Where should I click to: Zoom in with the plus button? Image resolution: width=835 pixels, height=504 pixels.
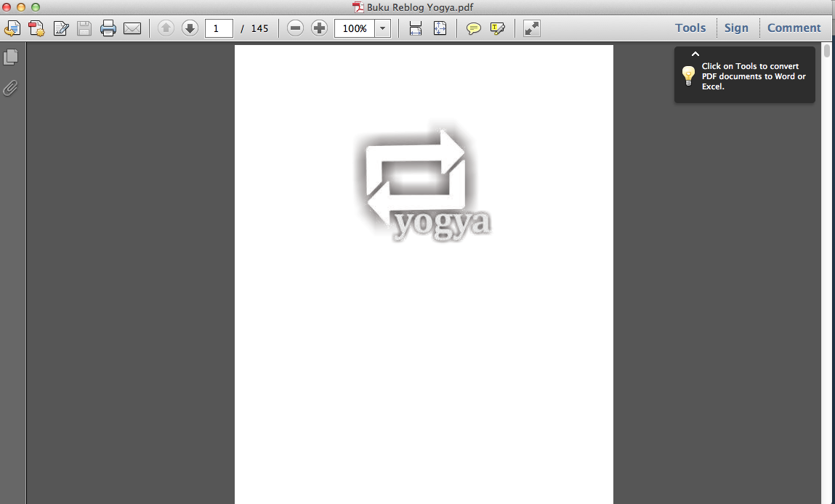coord(319,28)
